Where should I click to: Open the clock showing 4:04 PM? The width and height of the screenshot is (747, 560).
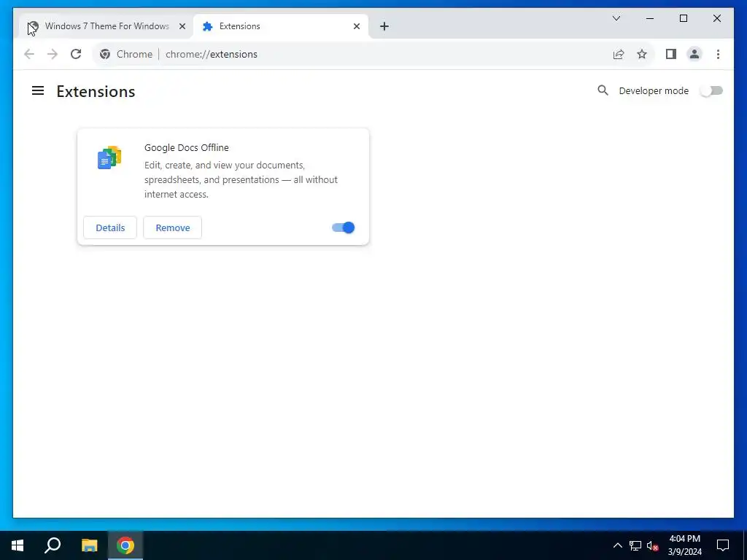coord(684,545)
